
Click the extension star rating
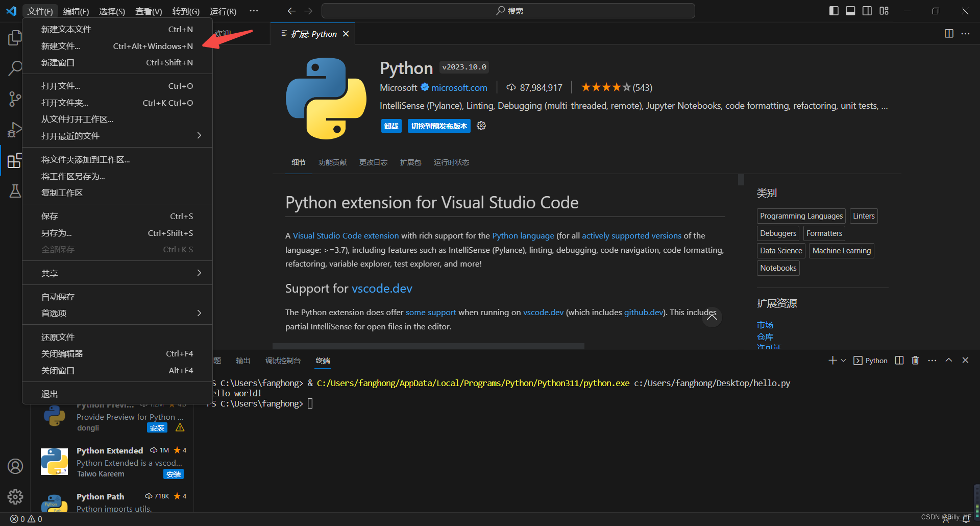coord(617,87)
